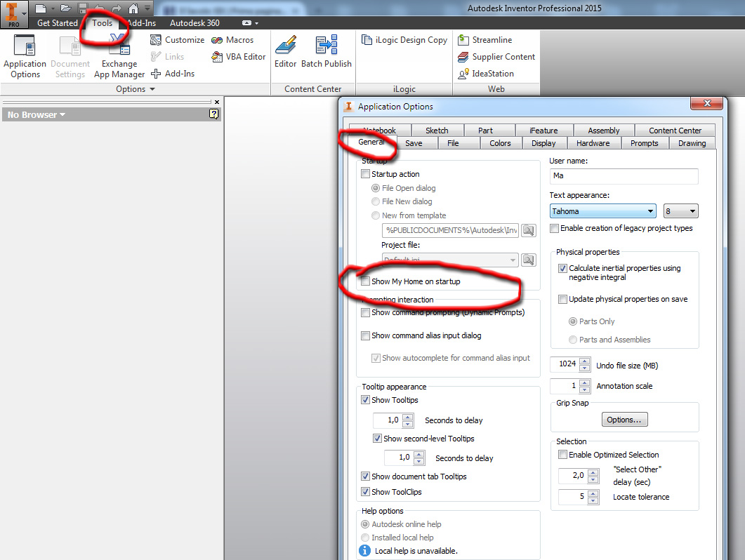Enable the Show command alias input dialog
The image size is (745, 560).
pos(365,335)
